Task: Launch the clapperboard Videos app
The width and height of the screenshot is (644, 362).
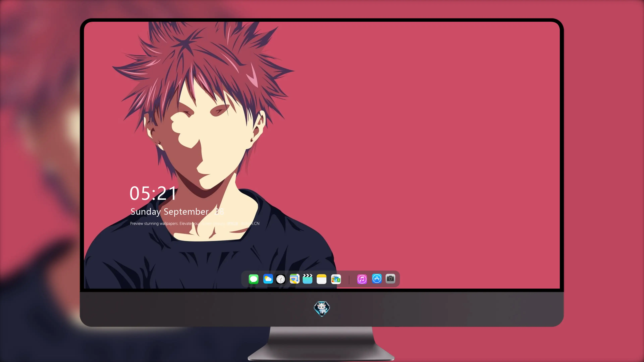Action: tap(308, 279)
